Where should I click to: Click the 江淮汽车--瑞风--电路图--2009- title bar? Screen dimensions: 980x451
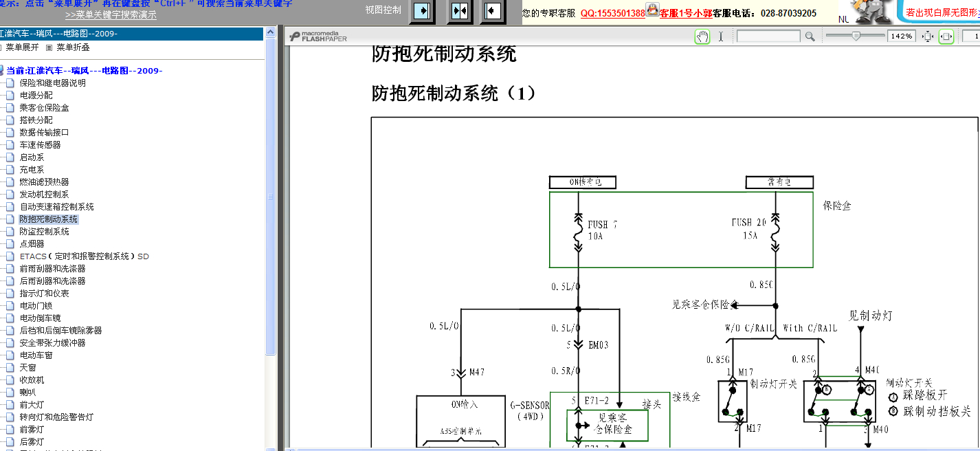pyautogui.click(x=132, y=34)
